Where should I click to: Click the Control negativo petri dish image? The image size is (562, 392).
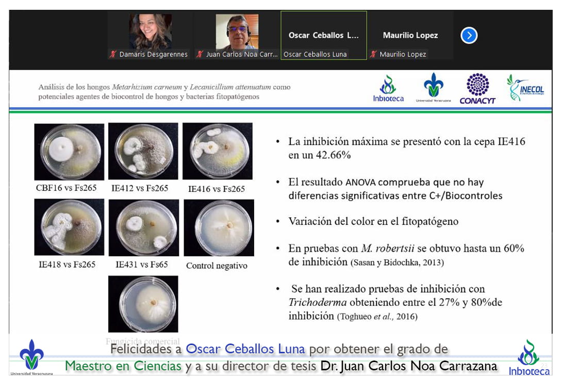[x=219, y=227]
